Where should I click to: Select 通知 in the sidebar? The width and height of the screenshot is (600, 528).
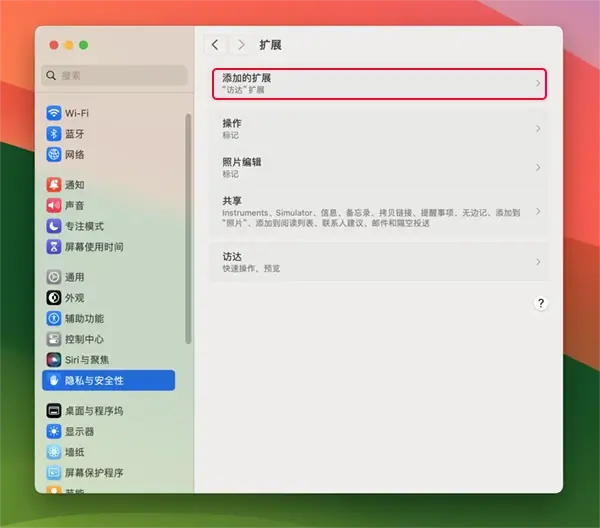[74, 185]
